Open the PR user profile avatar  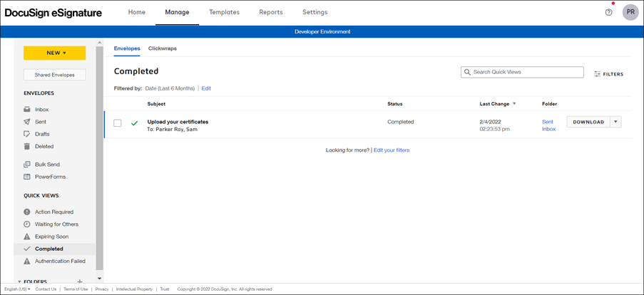[630, 12]
